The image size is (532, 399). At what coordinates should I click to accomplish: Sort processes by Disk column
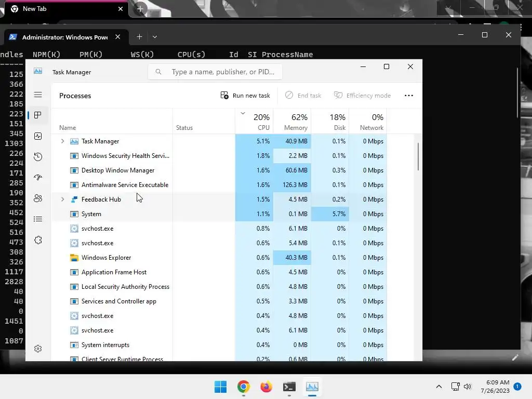[330, 122]
